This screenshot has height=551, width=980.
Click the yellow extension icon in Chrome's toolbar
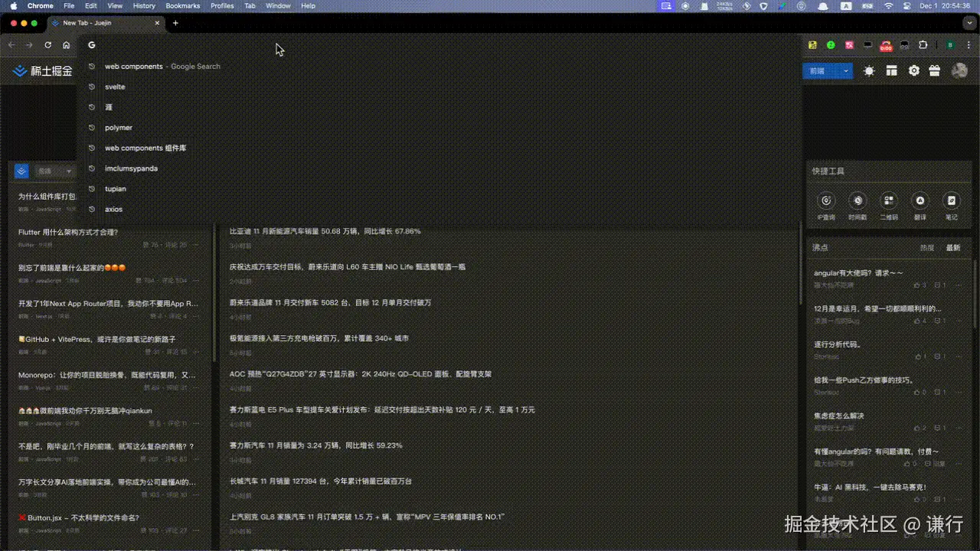pos(812,45)
